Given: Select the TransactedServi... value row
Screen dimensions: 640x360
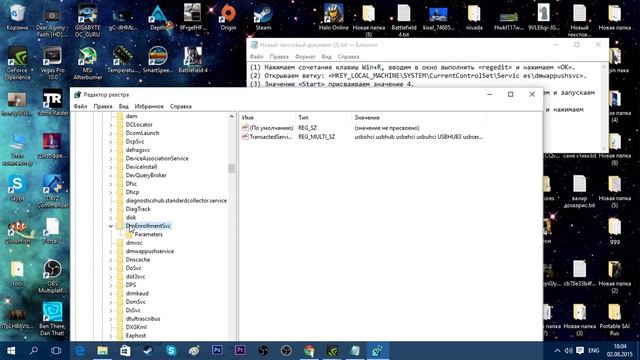Looking at the screenshot, I should point(362,137).
